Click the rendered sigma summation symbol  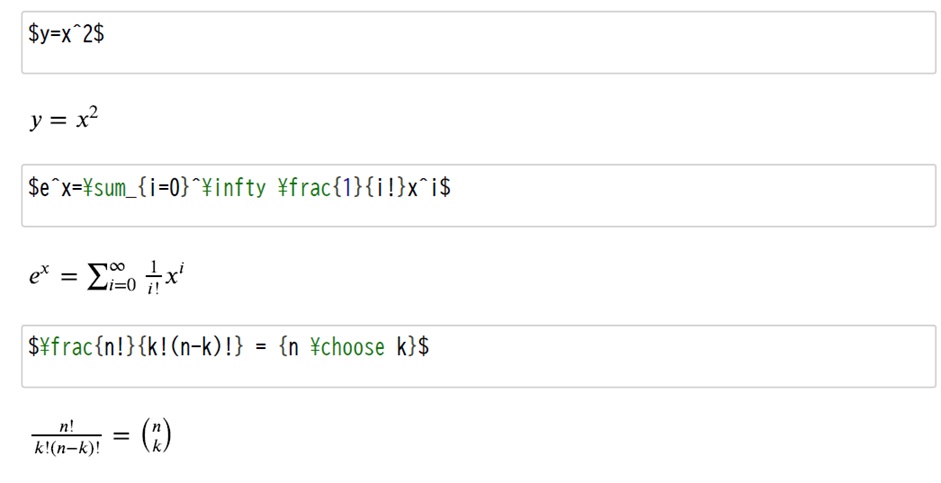click(x=97, y=278)
